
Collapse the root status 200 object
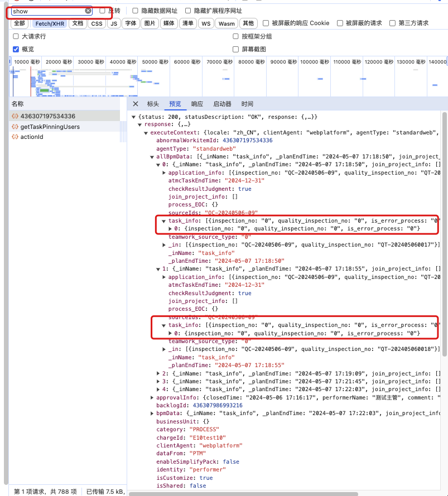coord(134,117)
